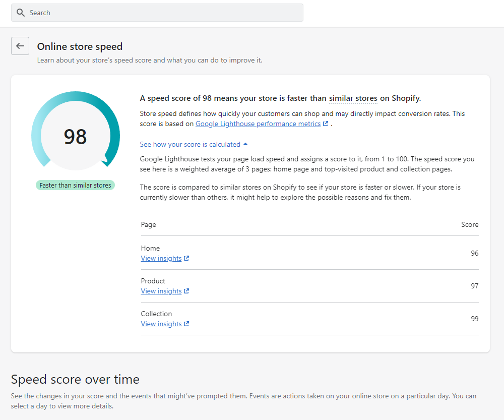This screenshot has width=504, height=420.
Task: Open the Google Lighthouse performance metrics link
Action: [259, 124]
